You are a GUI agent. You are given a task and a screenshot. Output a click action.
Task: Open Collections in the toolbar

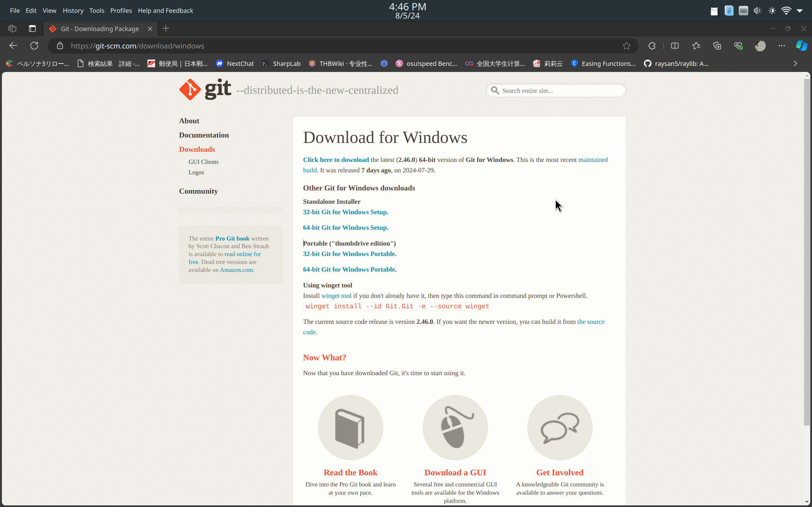tap(717, 46)
